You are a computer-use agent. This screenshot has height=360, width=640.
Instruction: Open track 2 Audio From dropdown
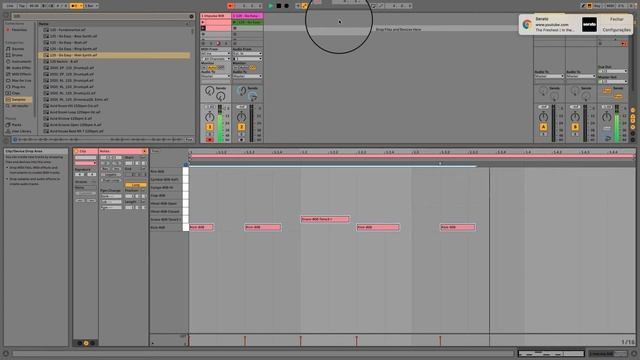(x=247, y=53)
